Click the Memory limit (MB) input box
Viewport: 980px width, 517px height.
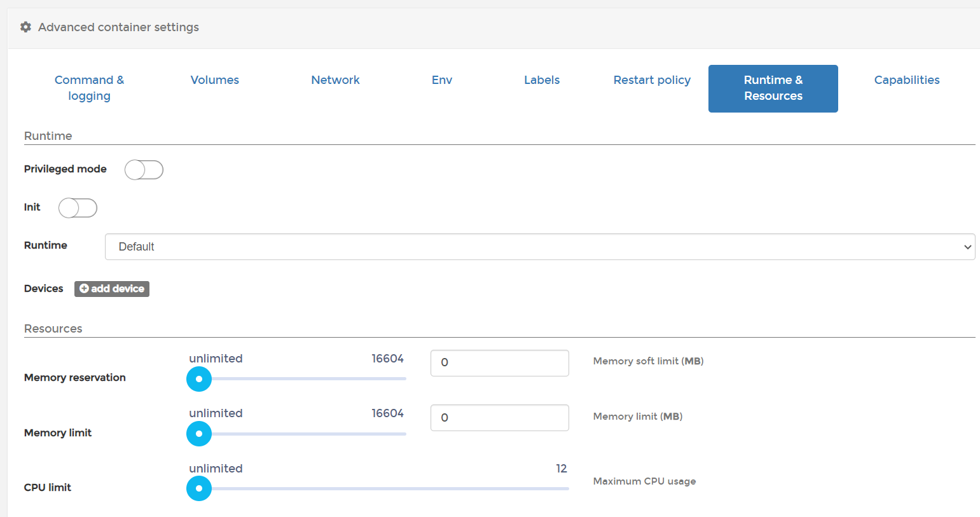click(499, 418)
